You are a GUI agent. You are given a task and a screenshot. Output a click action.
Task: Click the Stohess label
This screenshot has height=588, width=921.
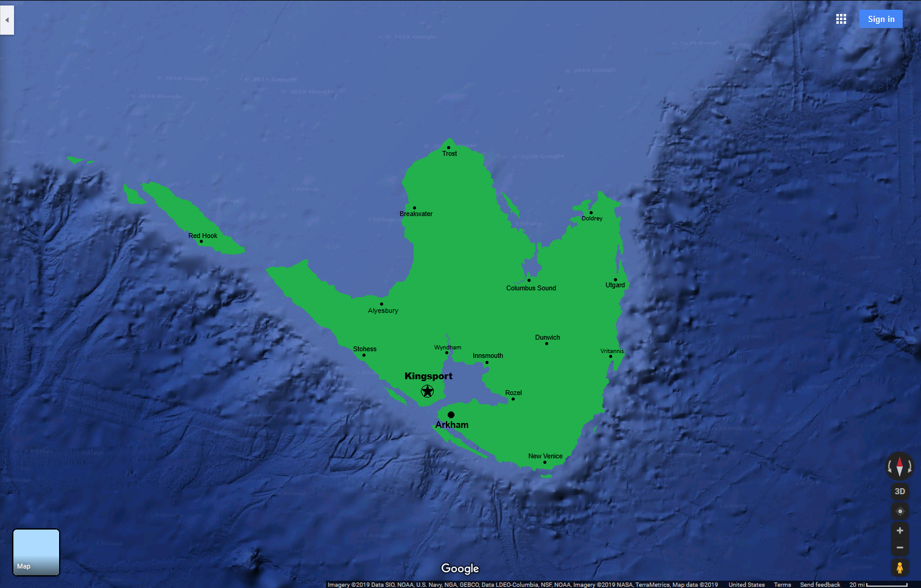coord(365,349)
